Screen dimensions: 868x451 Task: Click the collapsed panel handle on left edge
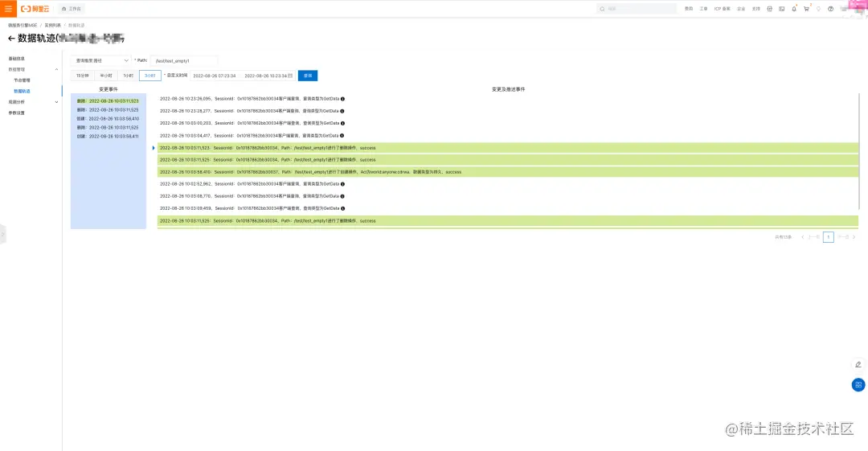pyautogui.click(x=2, y=235)
